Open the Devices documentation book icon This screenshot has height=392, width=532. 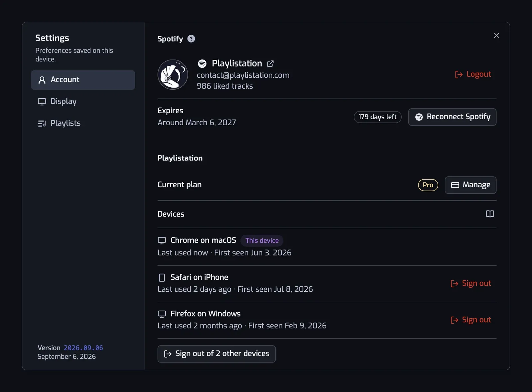tap(490, 214)
